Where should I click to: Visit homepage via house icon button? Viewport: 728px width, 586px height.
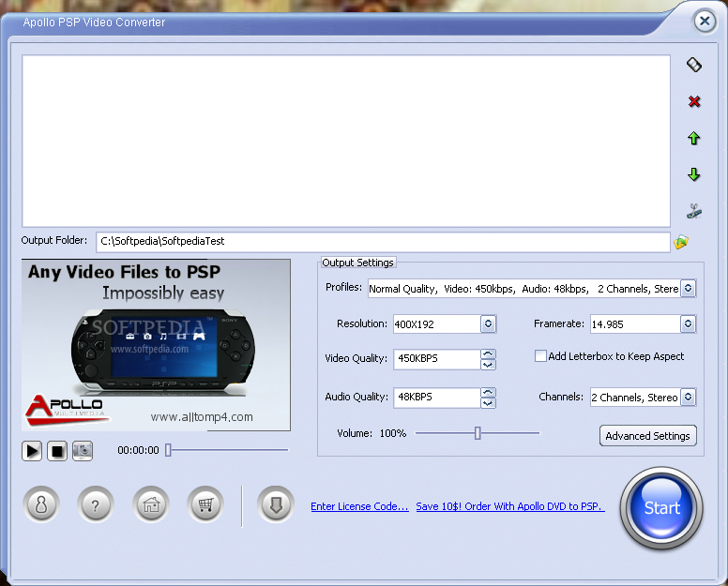tap(150, 504)
